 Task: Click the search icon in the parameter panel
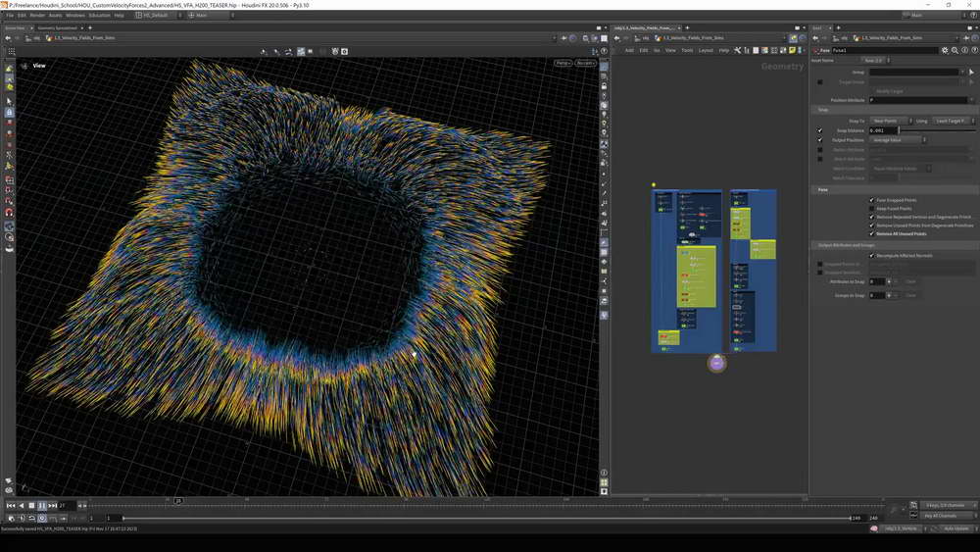click(954, 50)
